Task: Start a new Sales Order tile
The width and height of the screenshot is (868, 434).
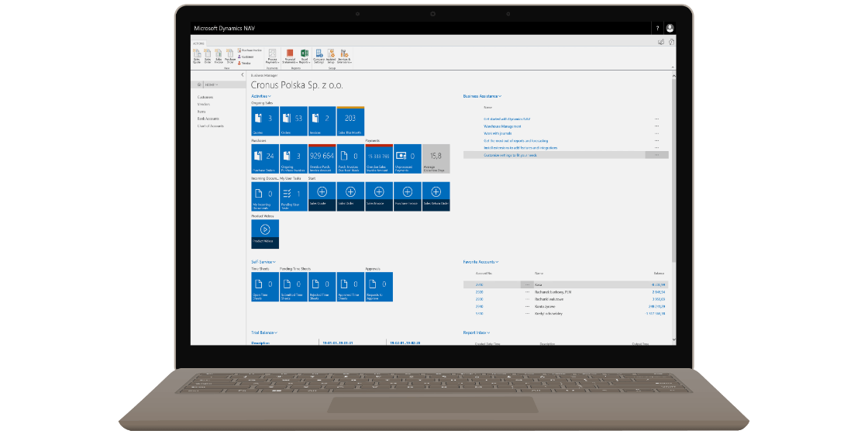Action: [x=350, y=197]
